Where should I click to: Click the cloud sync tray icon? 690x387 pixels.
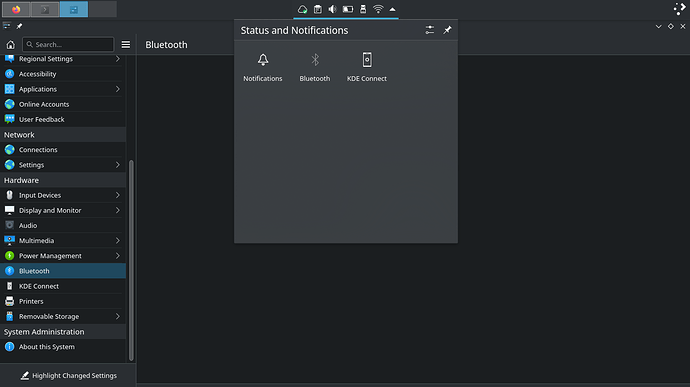[x=302, y=9]
